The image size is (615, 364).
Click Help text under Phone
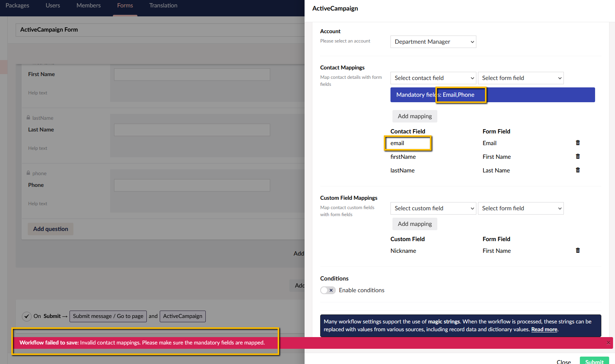coord(37,204)
